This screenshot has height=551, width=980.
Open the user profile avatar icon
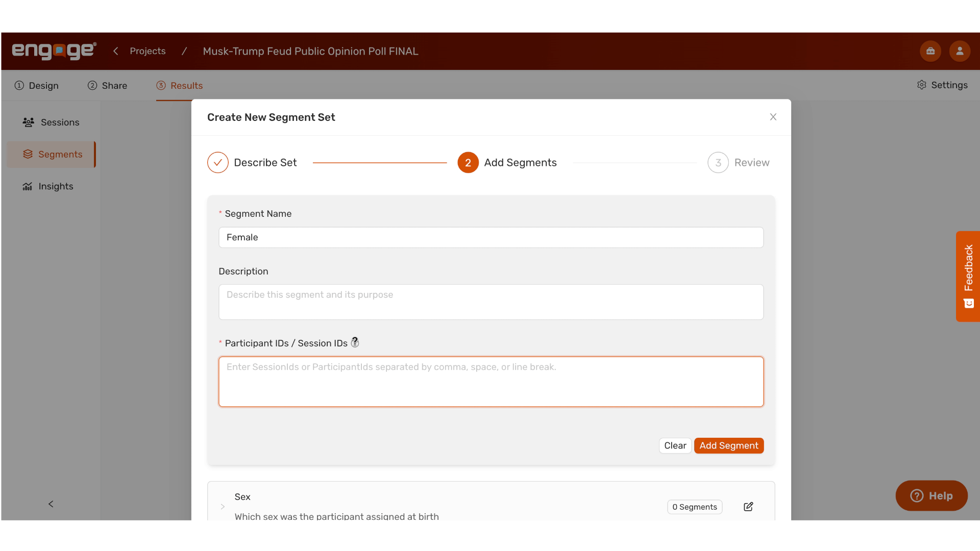960,51
